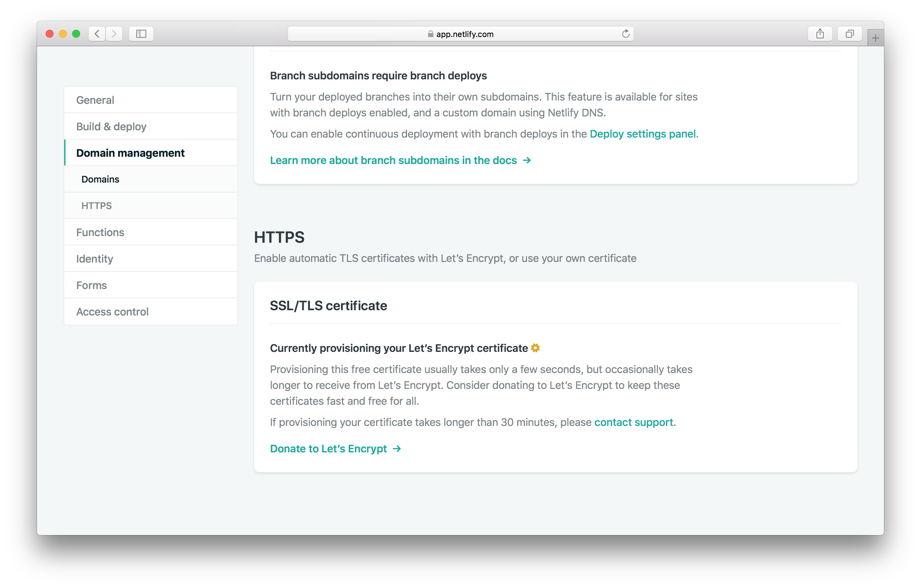Expand the Access control settings section
The width and height of the screenshot is (921, 588).
point(113,312)
